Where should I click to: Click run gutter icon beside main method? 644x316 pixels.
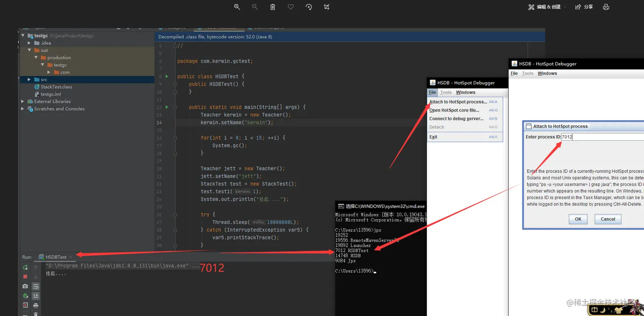click(x=167, y=107)
